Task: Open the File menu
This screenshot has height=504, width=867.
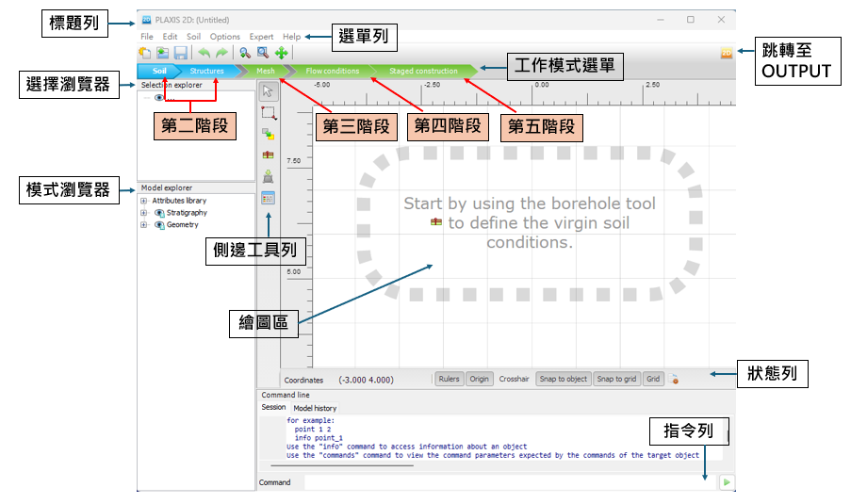Action: 147,37
